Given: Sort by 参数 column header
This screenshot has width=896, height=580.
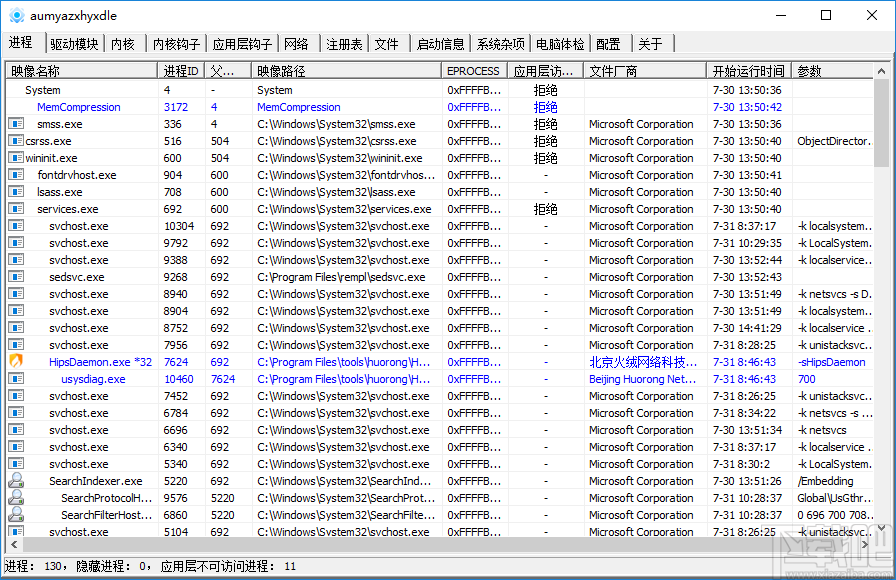Looking at the screenshot, I should [x=833, y=71].
